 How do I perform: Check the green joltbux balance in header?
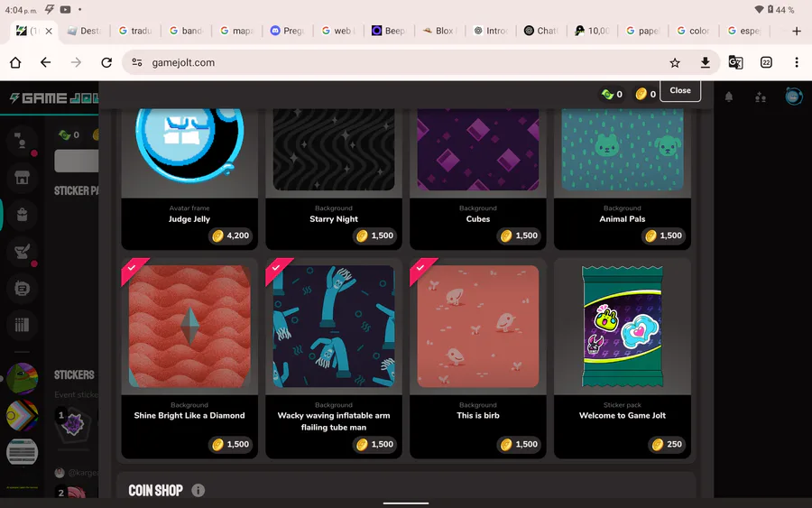[612, 94]
